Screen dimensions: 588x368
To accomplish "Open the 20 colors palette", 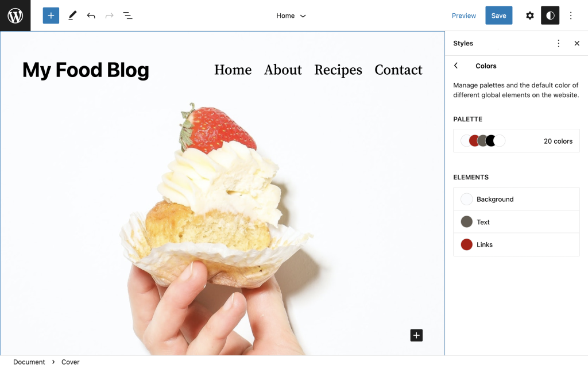I will [x=516, y=141].
